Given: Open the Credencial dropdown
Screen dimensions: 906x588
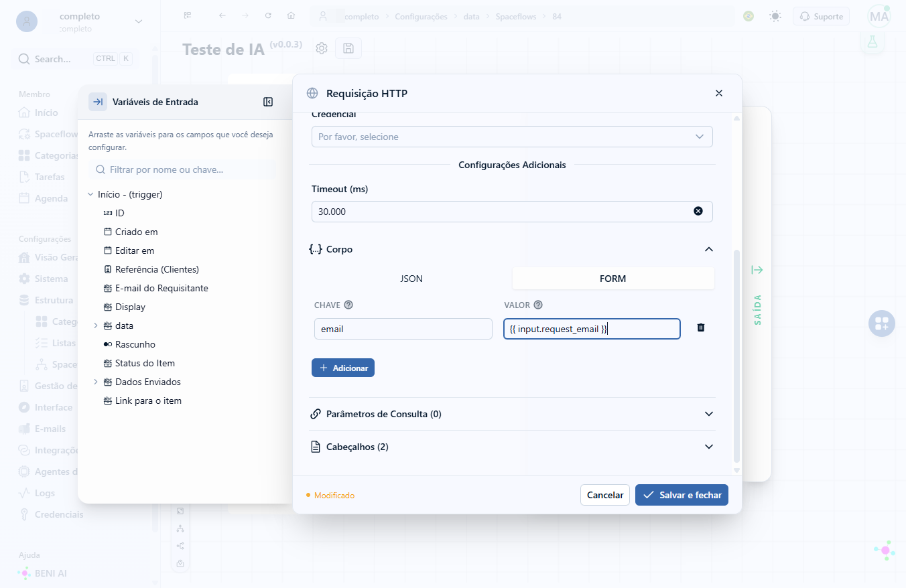Looking at the screenshot, I should [x=512, y=137].
